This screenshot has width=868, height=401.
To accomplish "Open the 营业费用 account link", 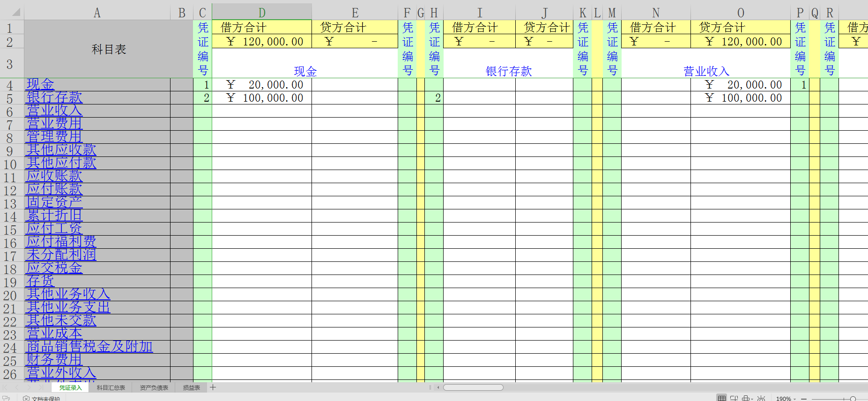I will (x=54, y=124).
